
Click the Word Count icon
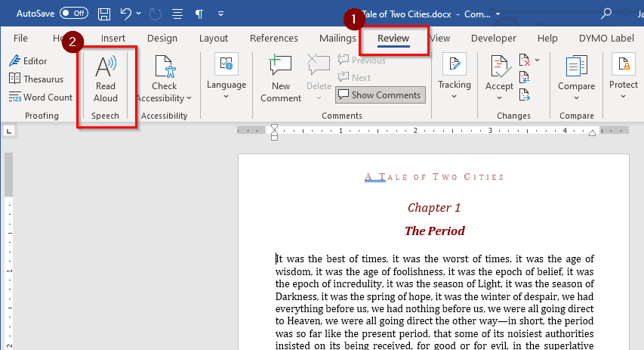coord(15,97)
